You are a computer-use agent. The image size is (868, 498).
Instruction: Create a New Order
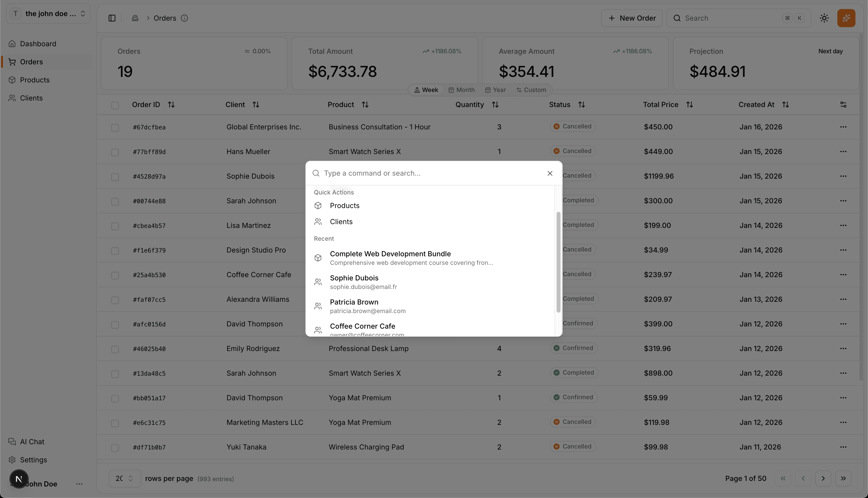pos(631,18)
